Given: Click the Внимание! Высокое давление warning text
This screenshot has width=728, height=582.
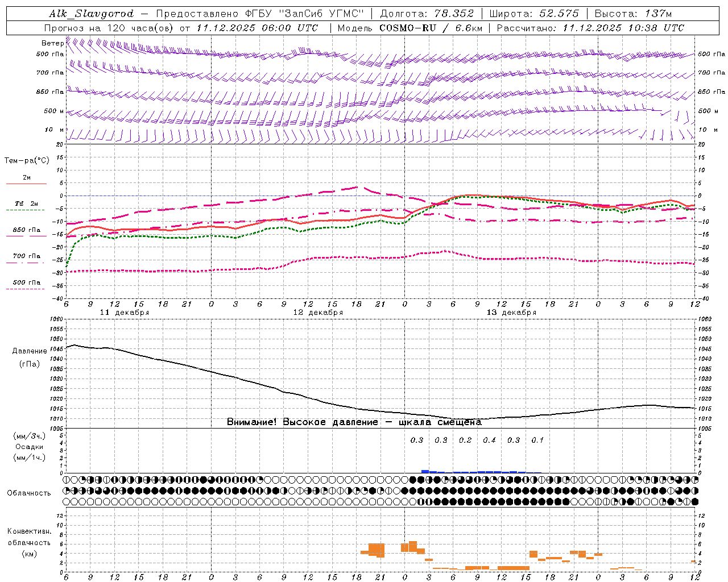Looking at the screenshot, I should [354, 422].
